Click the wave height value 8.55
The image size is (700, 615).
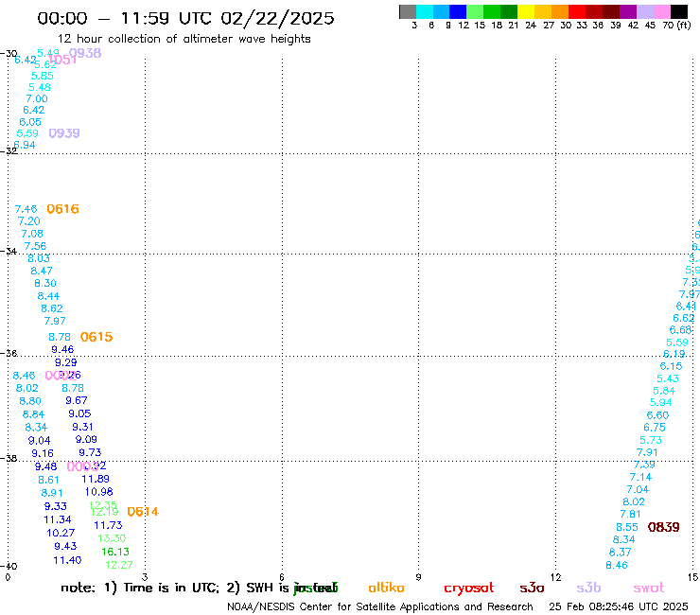[x=627, y=527]
